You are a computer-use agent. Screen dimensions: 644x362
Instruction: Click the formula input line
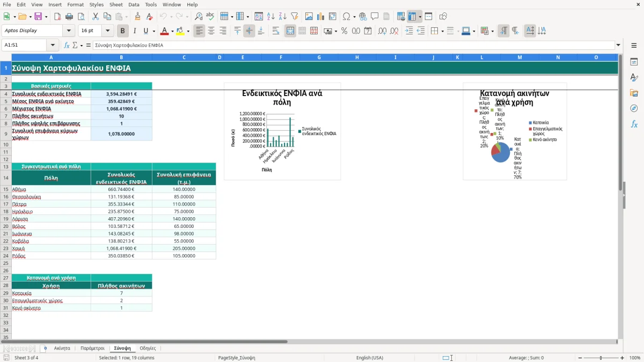point(354,45)
